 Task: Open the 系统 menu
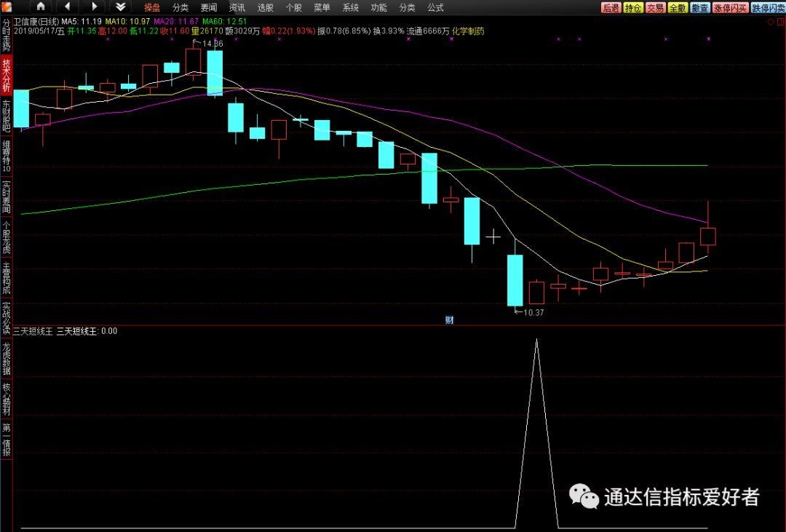pyautogui.click(x=351, y=7)
